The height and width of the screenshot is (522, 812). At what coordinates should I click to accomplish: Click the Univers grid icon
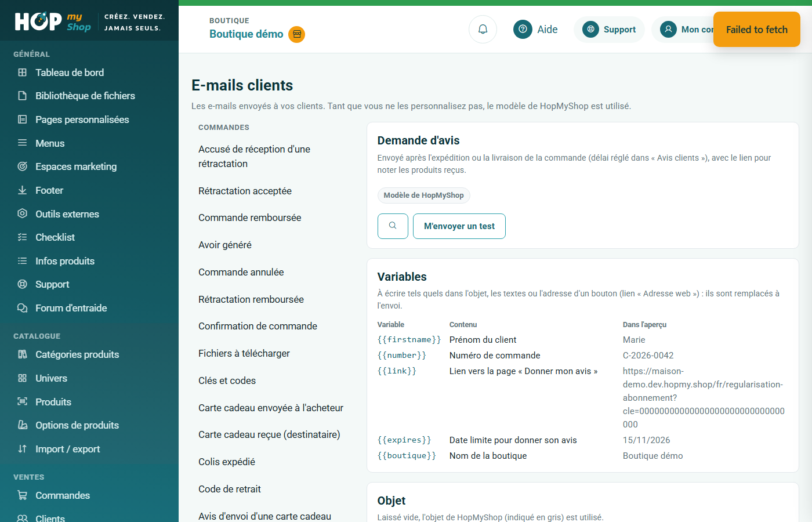(22, 378)
